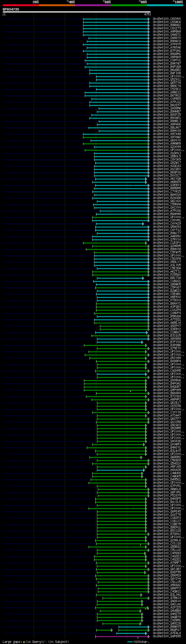Click UniRef100_Q5Z9I1 label
186x644 pixels.
pyautogui.click(x=167, y=80)
